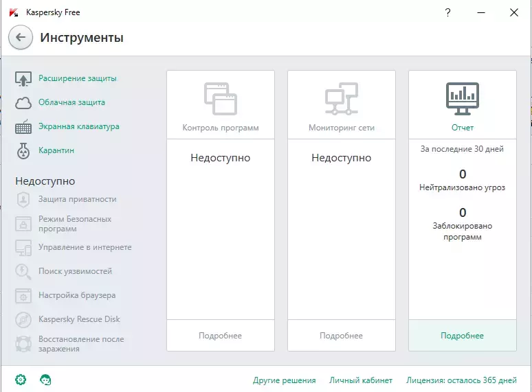The width and height of the screenshot is (532, 392).
Task: Click Подробнее under Отчет
Action: [x=463, y=336]
